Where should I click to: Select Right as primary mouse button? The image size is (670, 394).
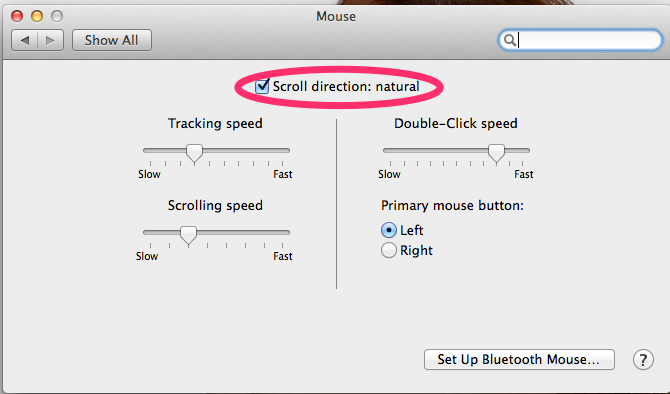[388, 250]
